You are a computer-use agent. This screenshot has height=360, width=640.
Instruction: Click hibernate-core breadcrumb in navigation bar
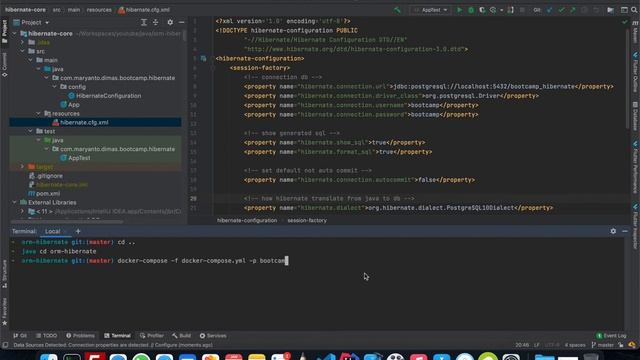click(x=25, y=10)
